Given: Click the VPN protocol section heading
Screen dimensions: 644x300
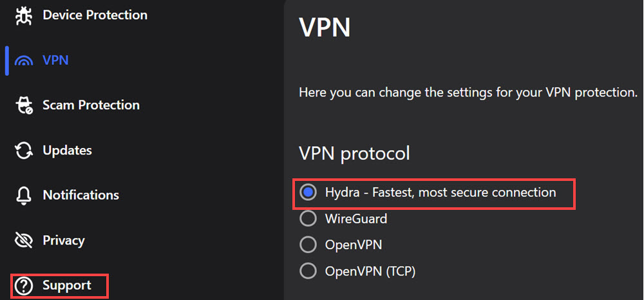Looking at the screenshot, I should 354,154.
